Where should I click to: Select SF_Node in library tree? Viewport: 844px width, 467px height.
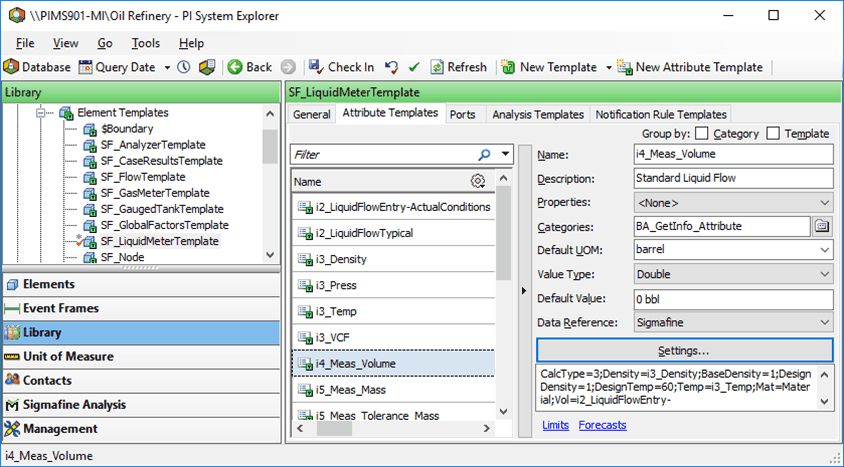tap(122, 257)
